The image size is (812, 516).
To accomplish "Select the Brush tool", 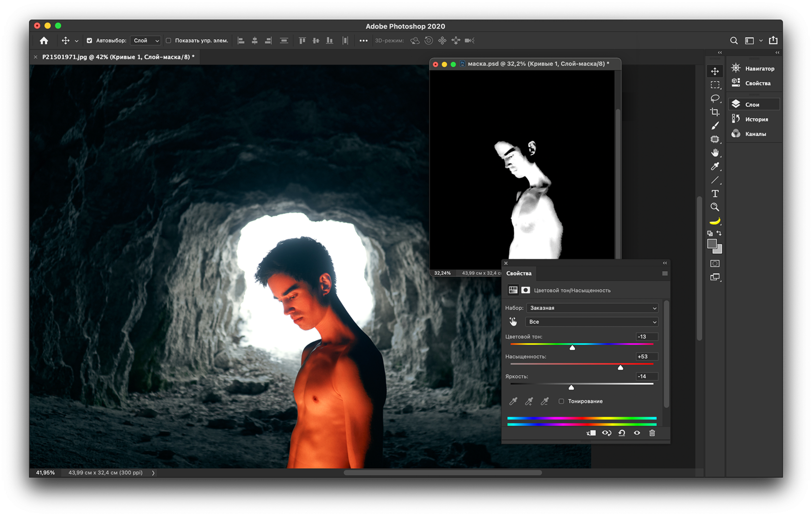I will click(x=715, y=125).
